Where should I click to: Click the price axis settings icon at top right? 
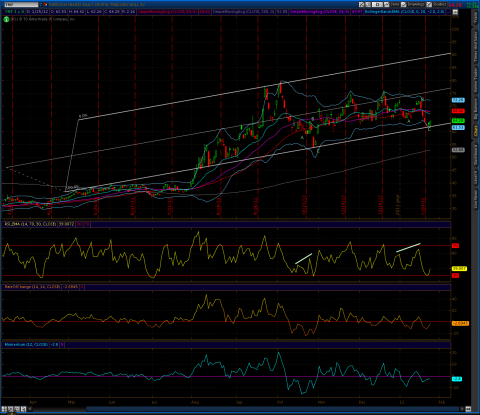pyautogui.click(x=455, y=12)
